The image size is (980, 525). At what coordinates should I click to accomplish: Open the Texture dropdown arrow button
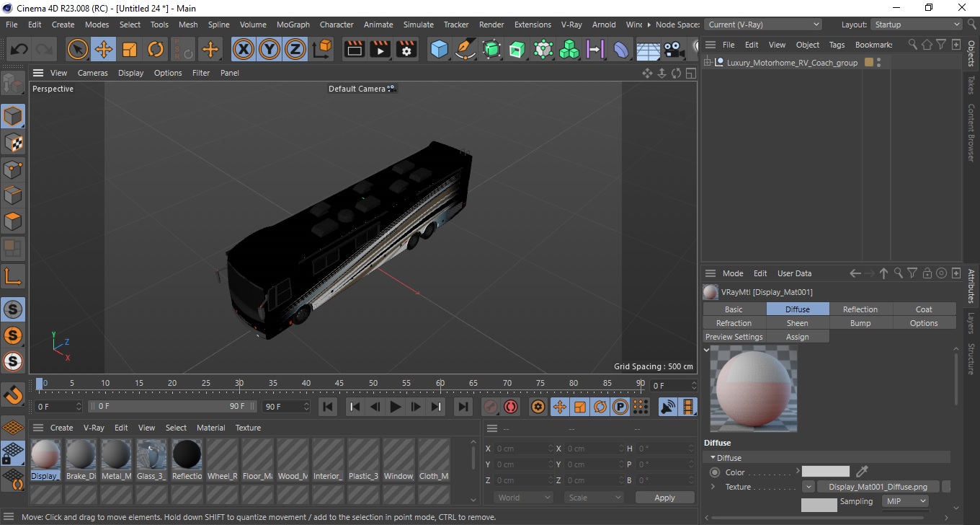click(808, 487)
